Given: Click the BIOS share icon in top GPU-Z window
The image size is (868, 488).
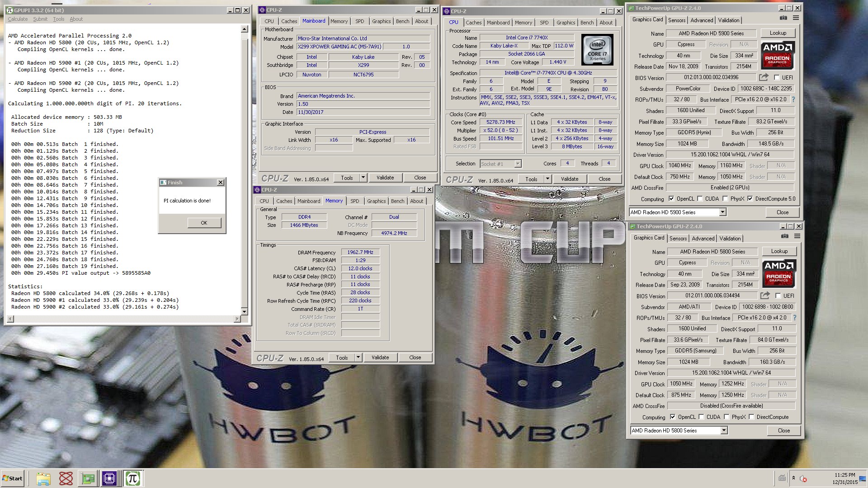Looking at the screenshot, I should coord(764,77).
